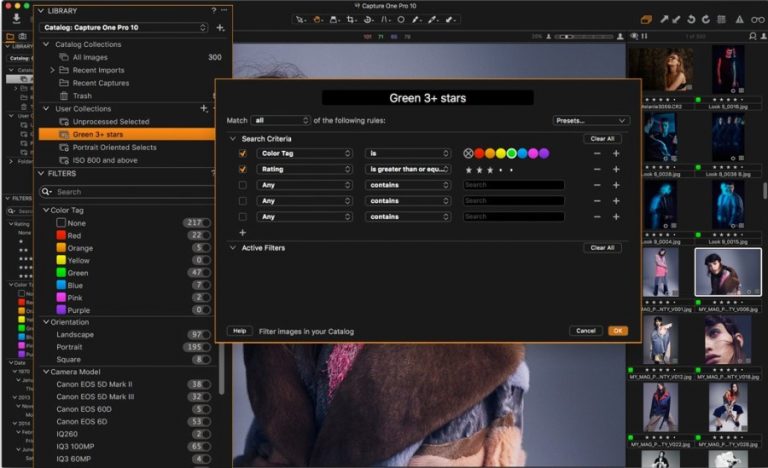Click the Apply adjustments down-arrow icon

click(676, 20)
